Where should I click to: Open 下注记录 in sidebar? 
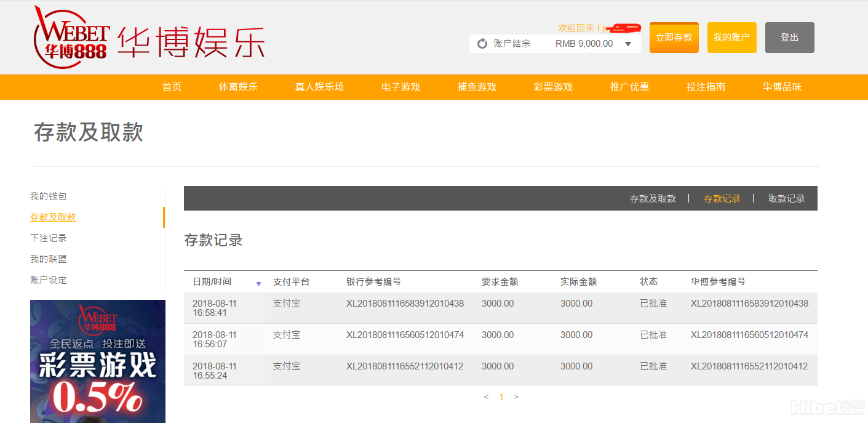coord(48,238)
